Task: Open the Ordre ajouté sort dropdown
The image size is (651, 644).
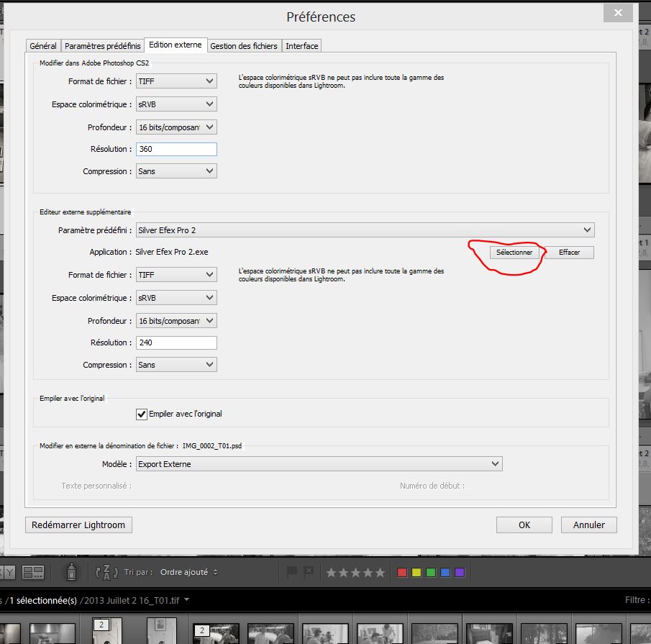Action: [188, 572]
